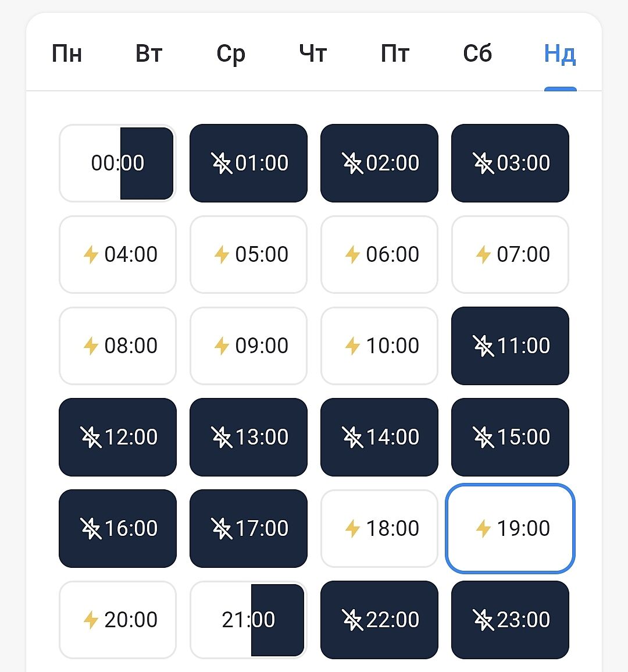Open the Пт schedule tab

395,54
